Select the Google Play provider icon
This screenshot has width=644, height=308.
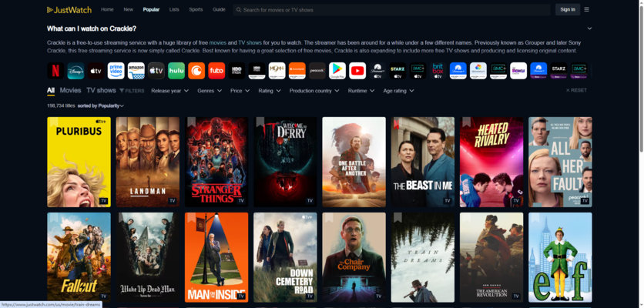(337, 72)
